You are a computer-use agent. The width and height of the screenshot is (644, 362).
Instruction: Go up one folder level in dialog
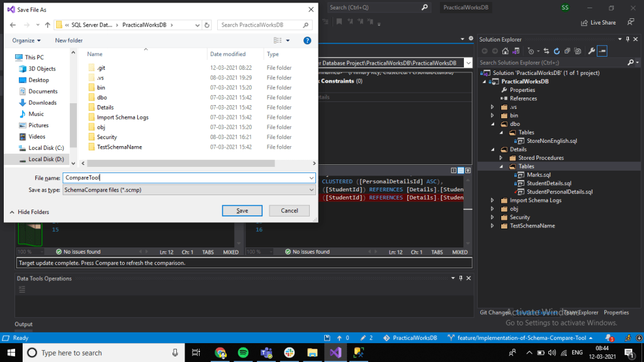coord(47,25)
